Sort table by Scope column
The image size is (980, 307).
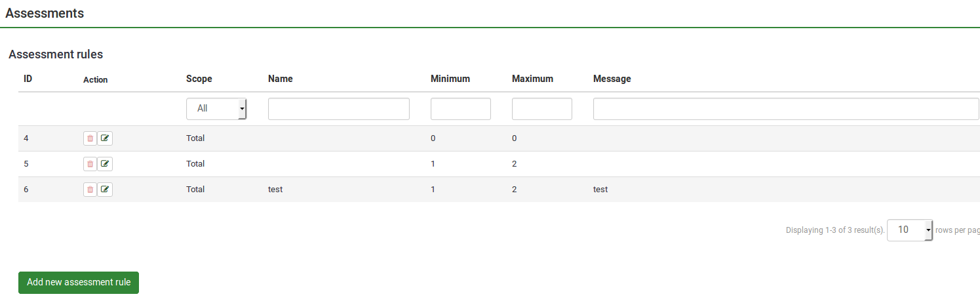point(199,79)
